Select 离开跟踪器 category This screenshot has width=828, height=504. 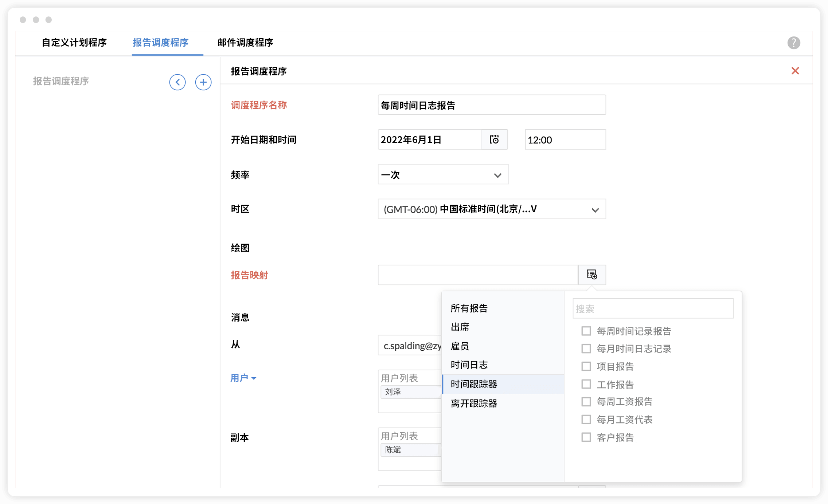pos(474,403)
